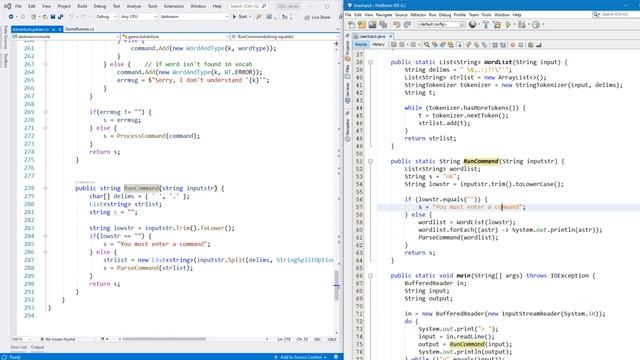Click the green Run Project icon in NetBeans
Image resolution: width=640 pixels, height=360 pixels.
coord(509,24)
